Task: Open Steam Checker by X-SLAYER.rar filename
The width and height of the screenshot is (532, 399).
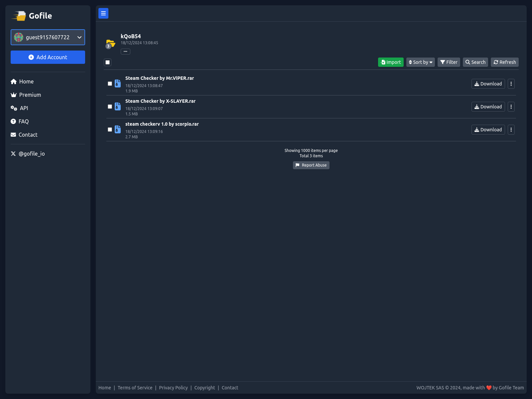Action: 160,101
